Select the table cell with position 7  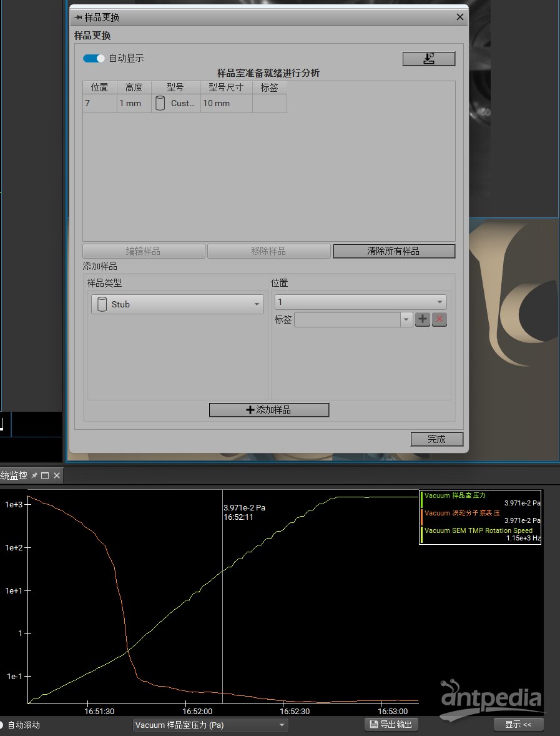point(100,103)
